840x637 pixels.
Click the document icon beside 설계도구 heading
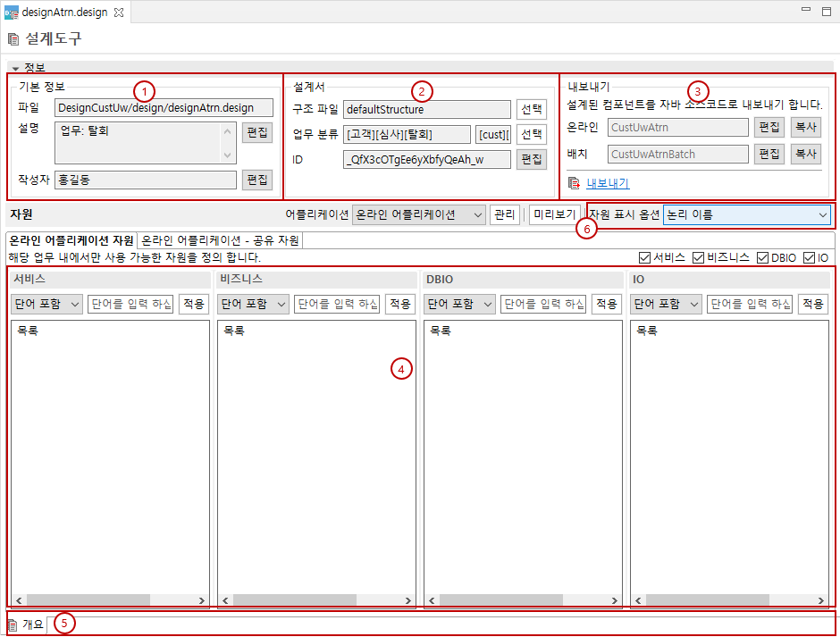coord(13,38)
